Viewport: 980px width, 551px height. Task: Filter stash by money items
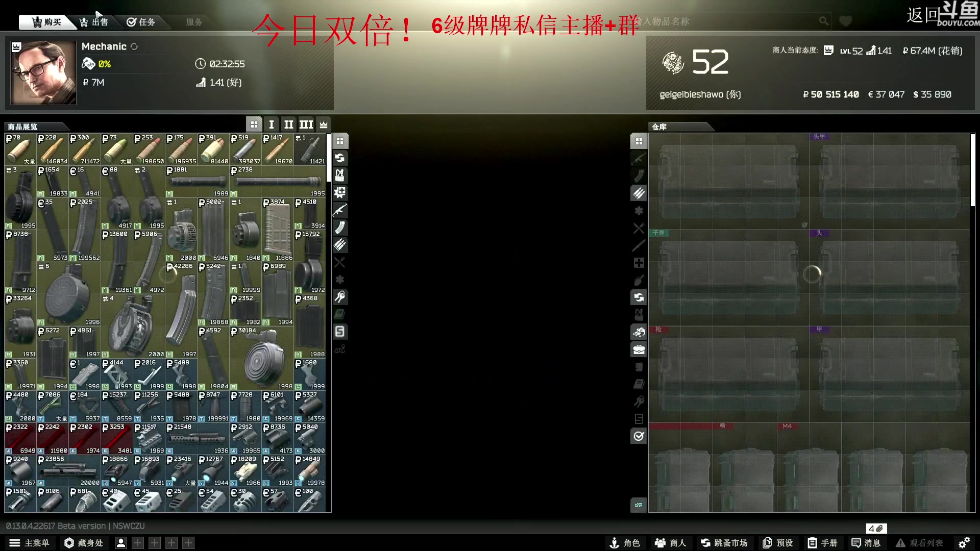tap(639, 332)
